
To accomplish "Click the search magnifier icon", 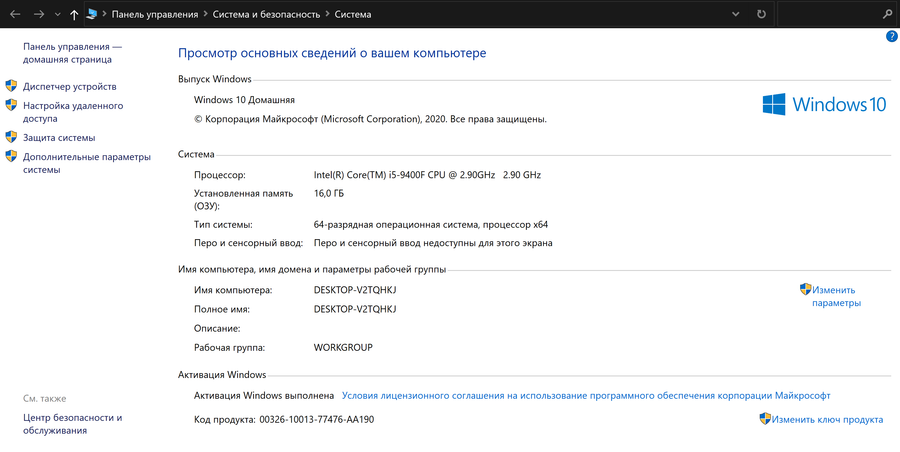I will coord(887,15).
